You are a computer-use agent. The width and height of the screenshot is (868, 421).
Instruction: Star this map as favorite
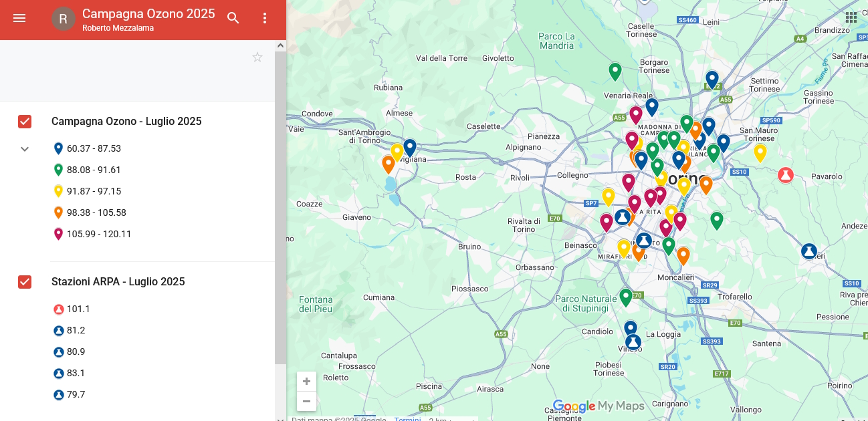(x=257, y=57)
